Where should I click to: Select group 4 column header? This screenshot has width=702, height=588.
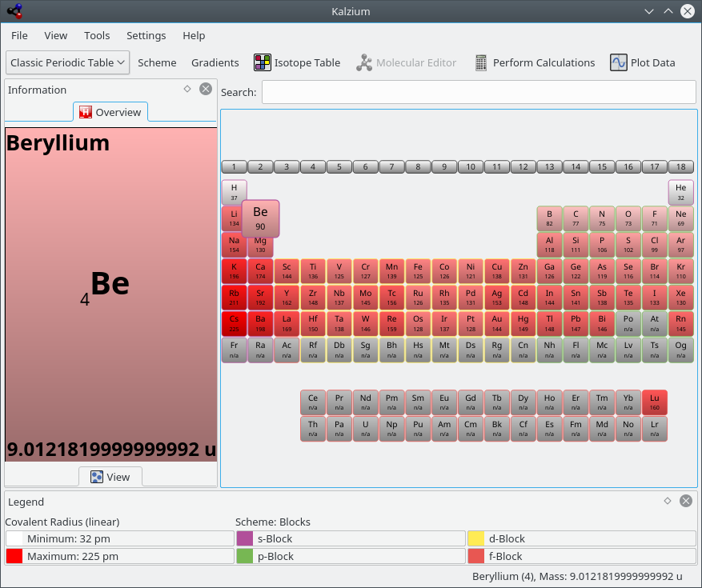coord(313,167)
